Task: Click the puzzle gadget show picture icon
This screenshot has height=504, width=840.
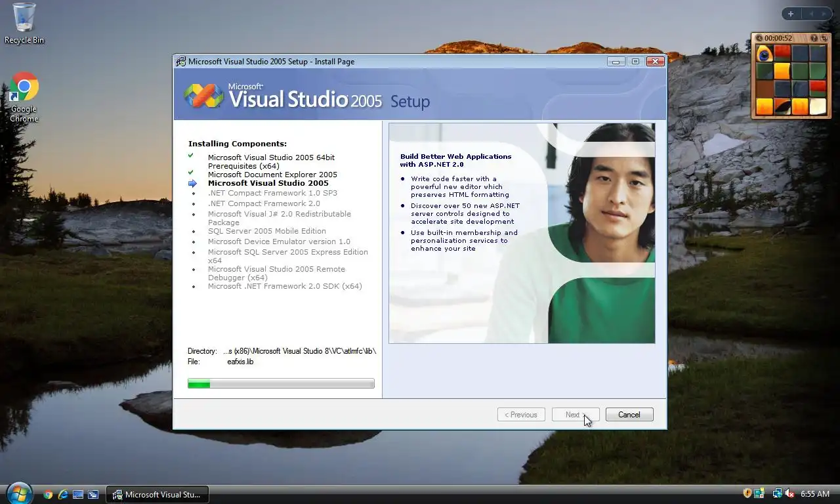Action: pos(814,38)
